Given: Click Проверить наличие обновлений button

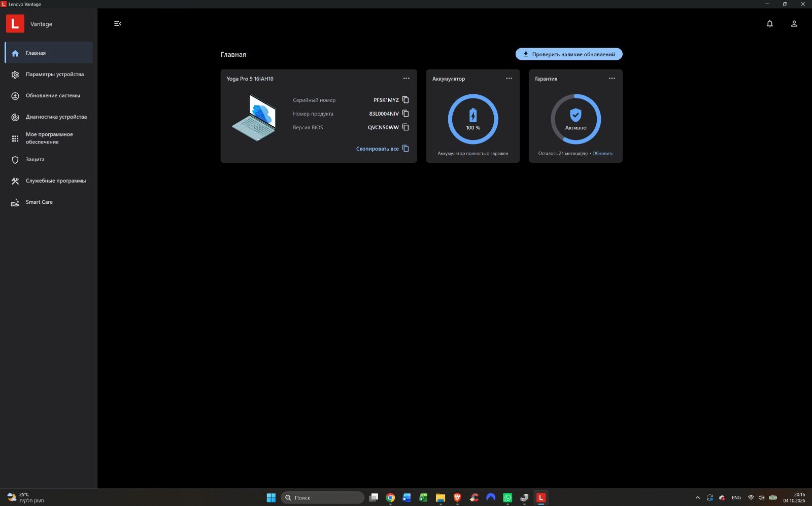Looking at the screenshot, I should (569, 54).
